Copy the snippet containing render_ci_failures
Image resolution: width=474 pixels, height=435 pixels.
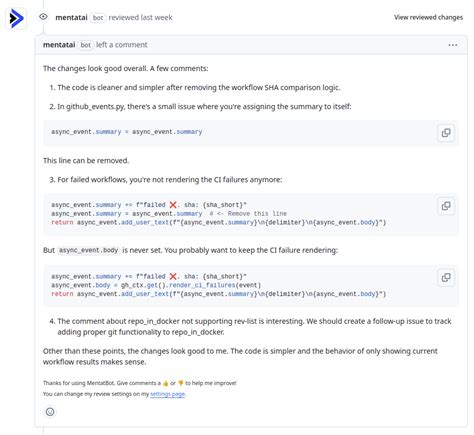[x=446, y=278]
